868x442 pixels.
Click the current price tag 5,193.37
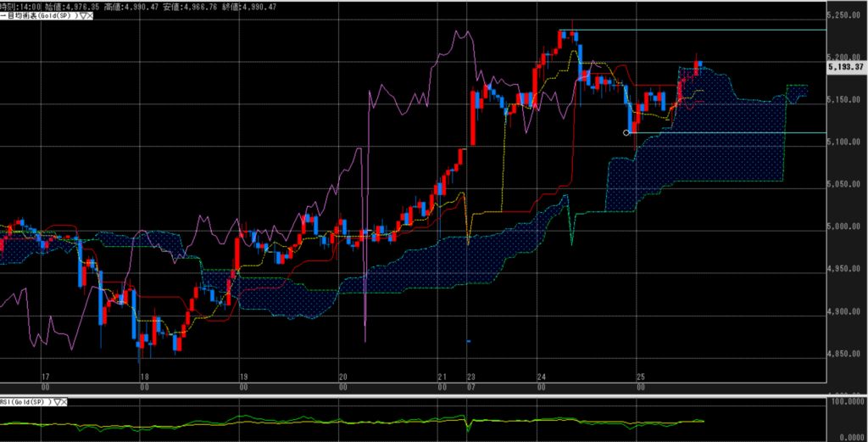pos(848,67)
